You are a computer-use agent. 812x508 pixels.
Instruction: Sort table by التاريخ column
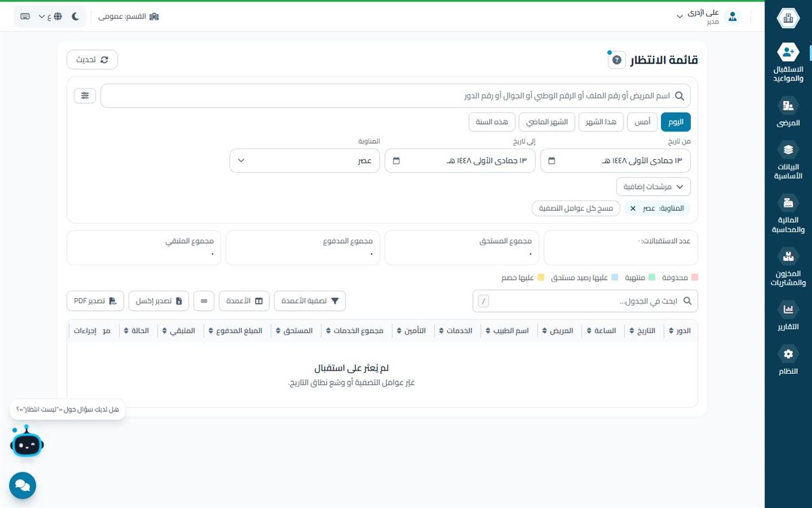[x=641, y=331]
